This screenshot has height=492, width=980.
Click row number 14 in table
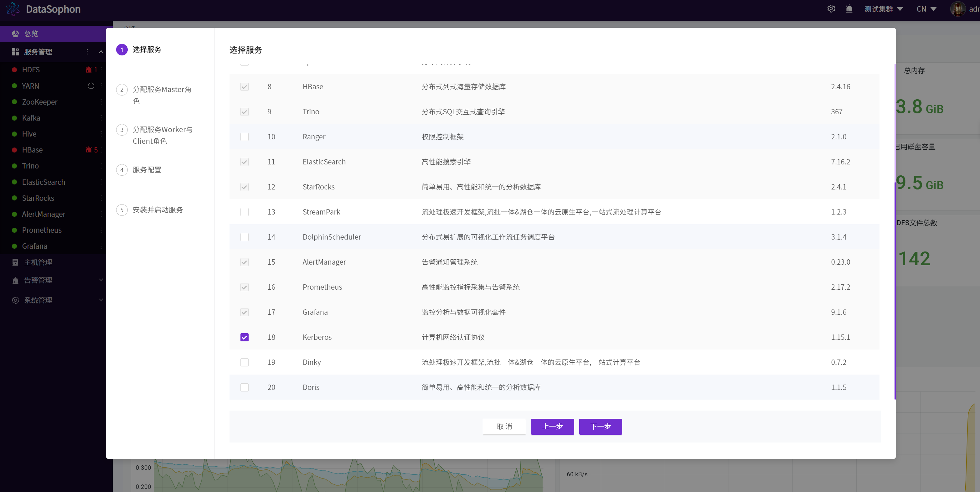tap(271, 237)
